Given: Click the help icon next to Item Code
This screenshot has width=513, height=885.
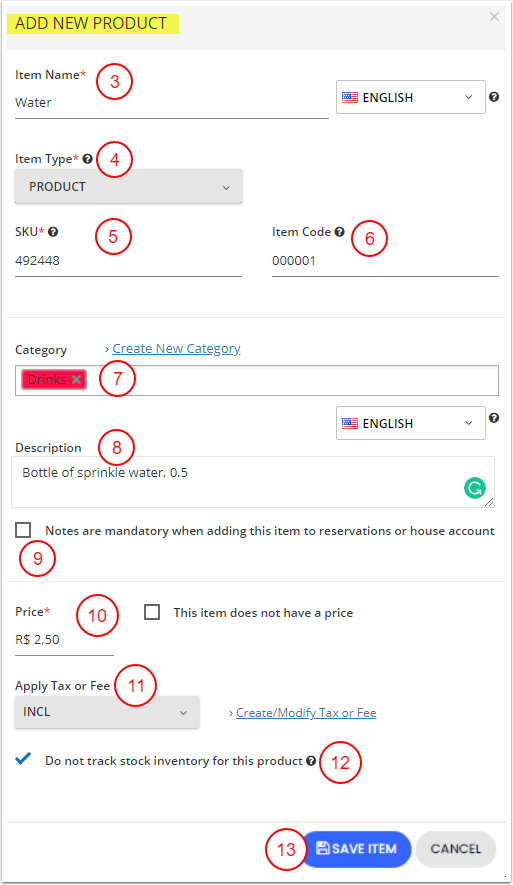Looking at the screenshot, I should (339, 232).
